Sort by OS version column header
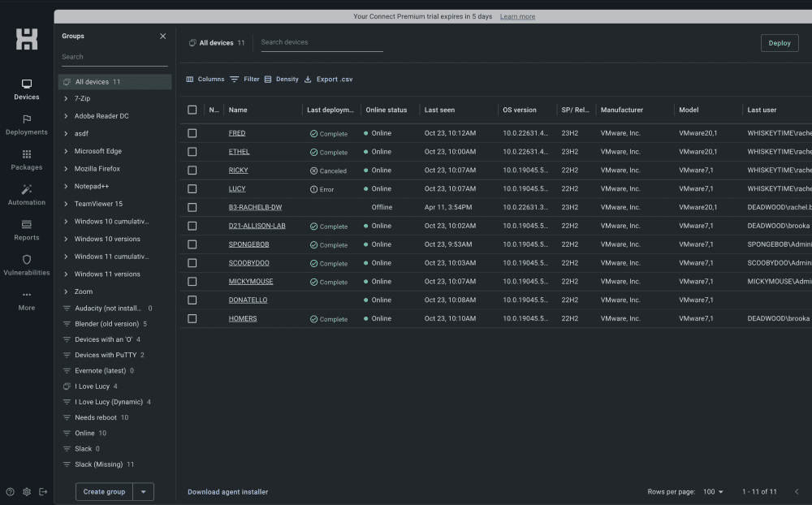Image resolution: width=812 pixels, height=505 pixels. (x=520, y=110)
